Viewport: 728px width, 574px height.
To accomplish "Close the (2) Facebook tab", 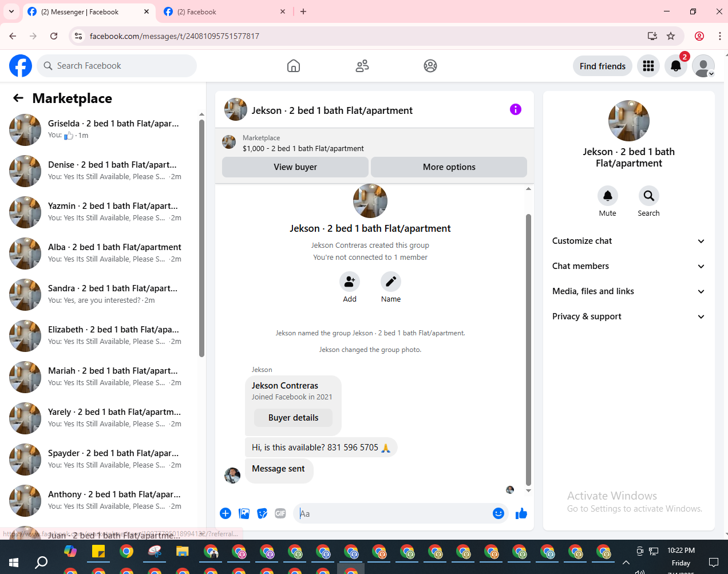I will coord(283,11).
